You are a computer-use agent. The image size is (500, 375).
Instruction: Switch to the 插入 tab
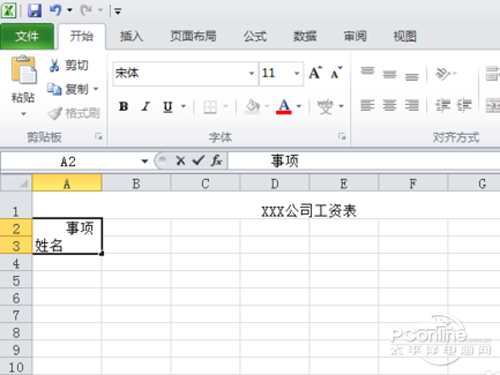click(x=132, y=36)
